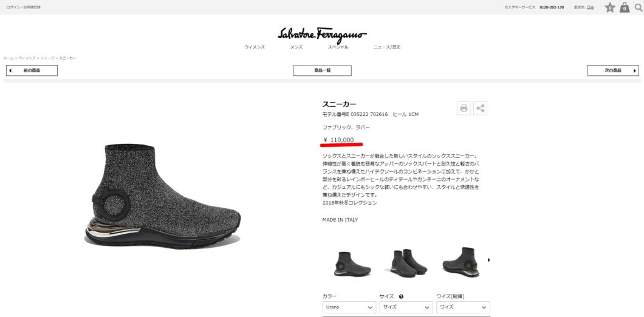This screenshot has height=317, width=644.
Task: Go to 前の商品 previous product
Action: point(32,70)
